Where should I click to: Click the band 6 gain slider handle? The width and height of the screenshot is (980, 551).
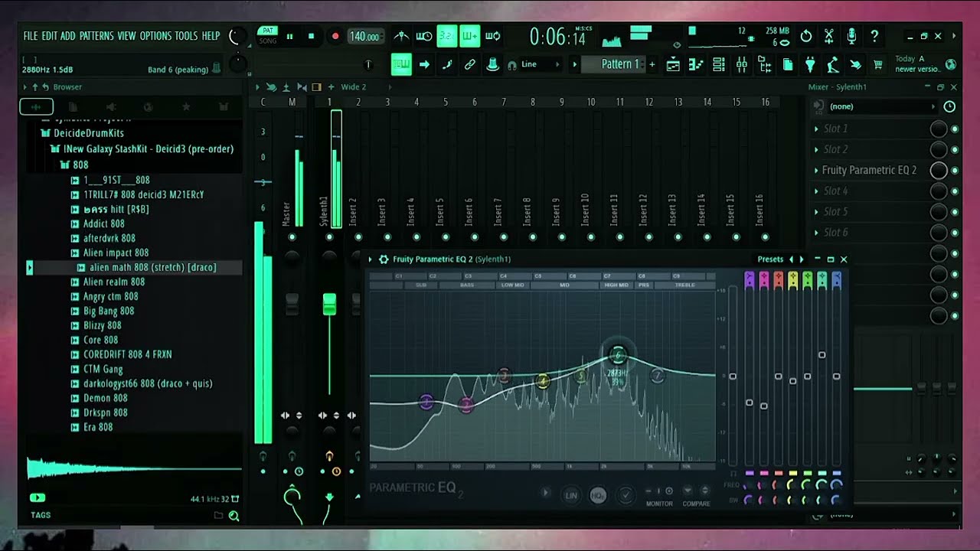click(822, 355)
